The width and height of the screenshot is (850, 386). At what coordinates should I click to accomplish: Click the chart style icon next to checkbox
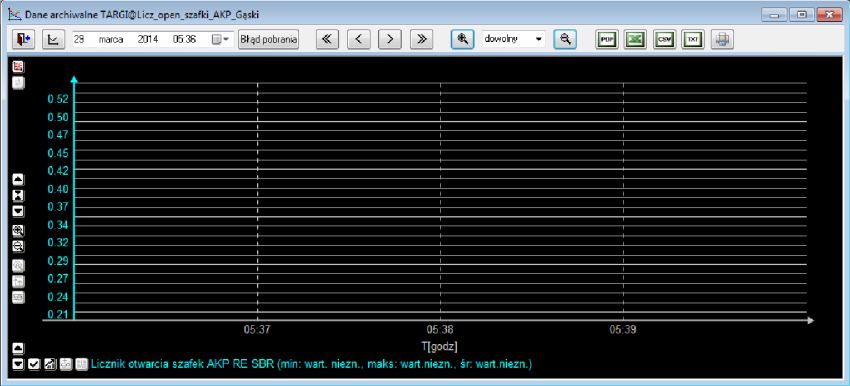click(49, 364)
